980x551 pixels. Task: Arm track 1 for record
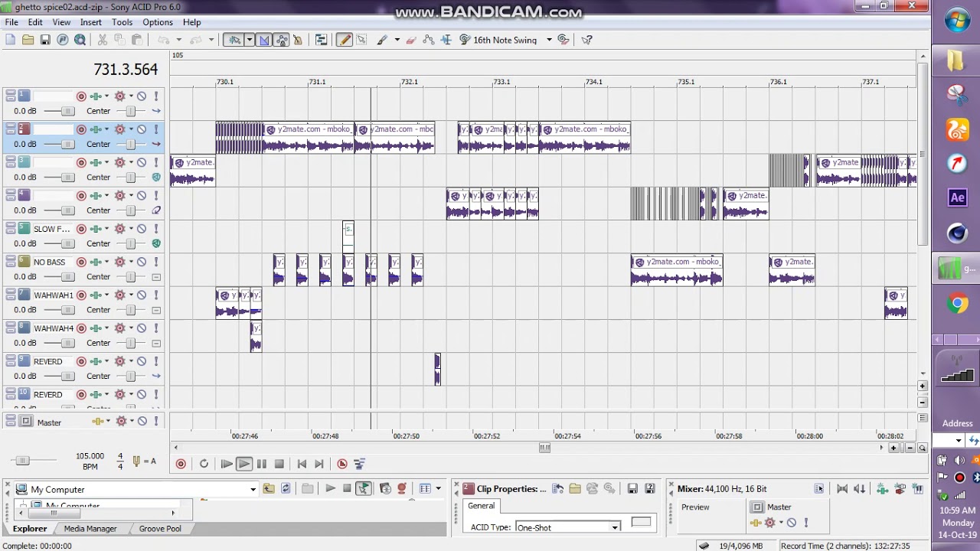81,96
